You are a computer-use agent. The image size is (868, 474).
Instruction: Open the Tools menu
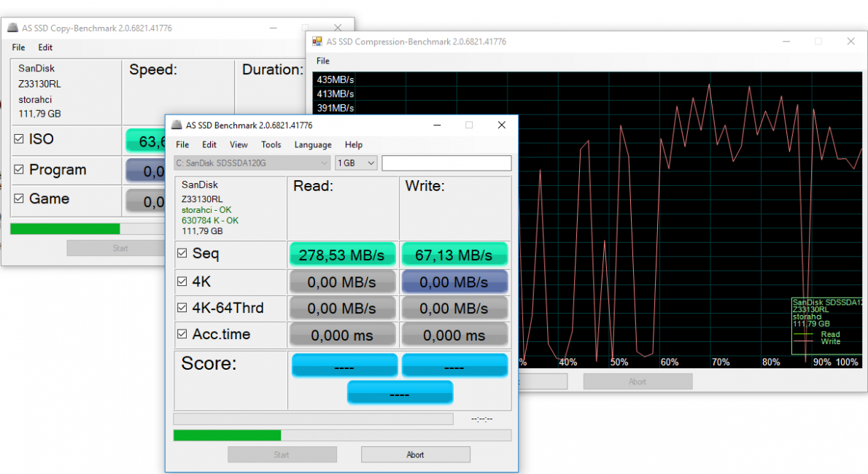(271, 144)
